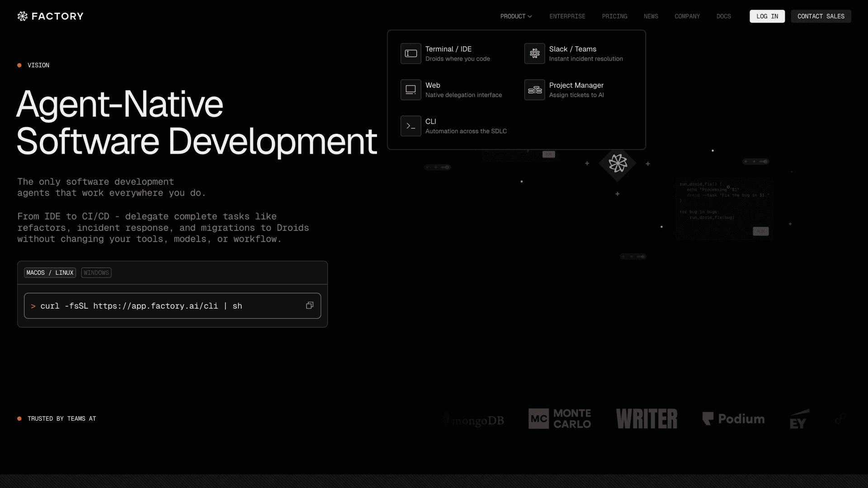This screenshot has width=868, height=488.
Task: Click the Project Manager icon
Action: 534,89
